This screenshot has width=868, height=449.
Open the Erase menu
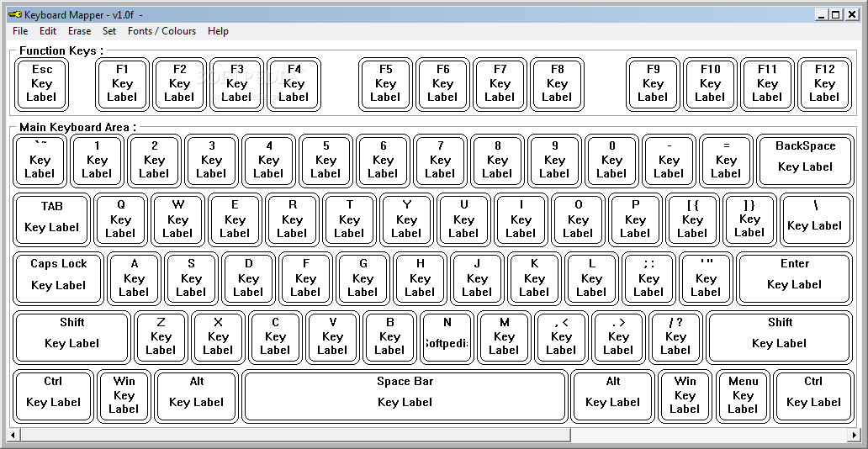pyautogui.click(x=79, y=31)
